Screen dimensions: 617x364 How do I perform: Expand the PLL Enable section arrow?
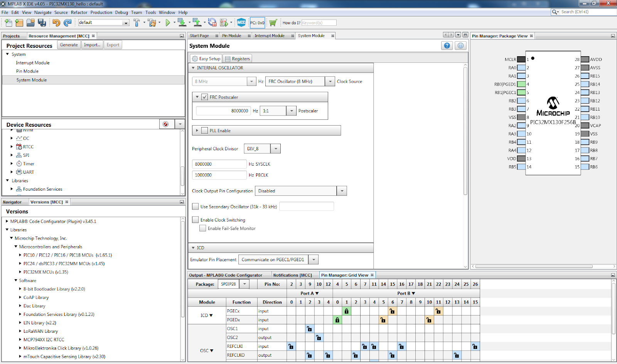[x=197, y=131]
